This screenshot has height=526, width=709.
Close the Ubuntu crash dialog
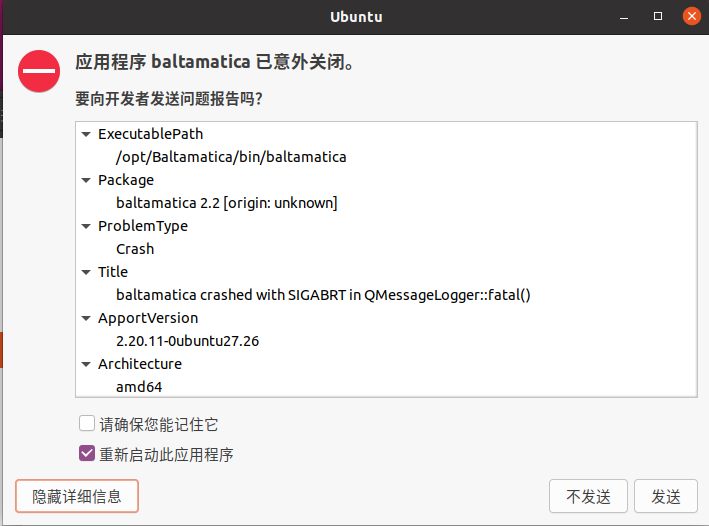691,17
